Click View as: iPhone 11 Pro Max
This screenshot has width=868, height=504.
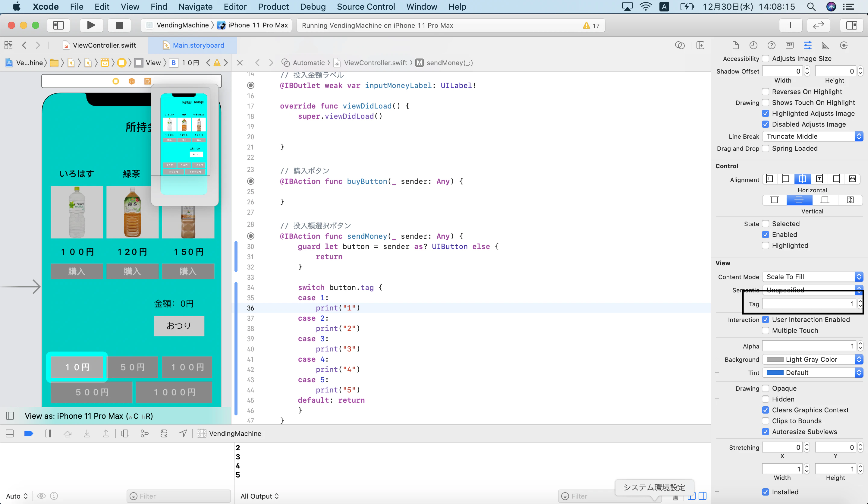[89, 416]
